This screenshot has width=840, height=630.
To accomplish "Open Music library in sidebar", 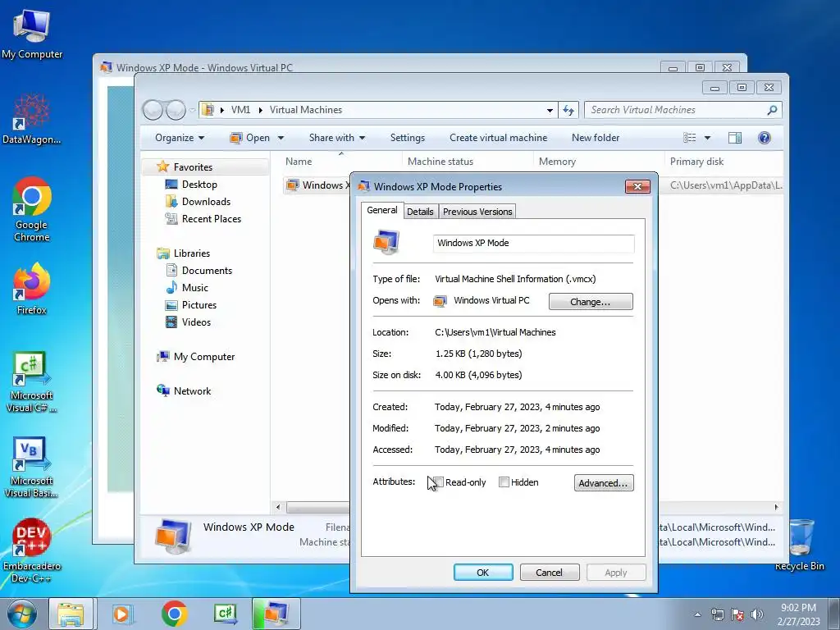I will pyautogui.click(x=194, y=288).
